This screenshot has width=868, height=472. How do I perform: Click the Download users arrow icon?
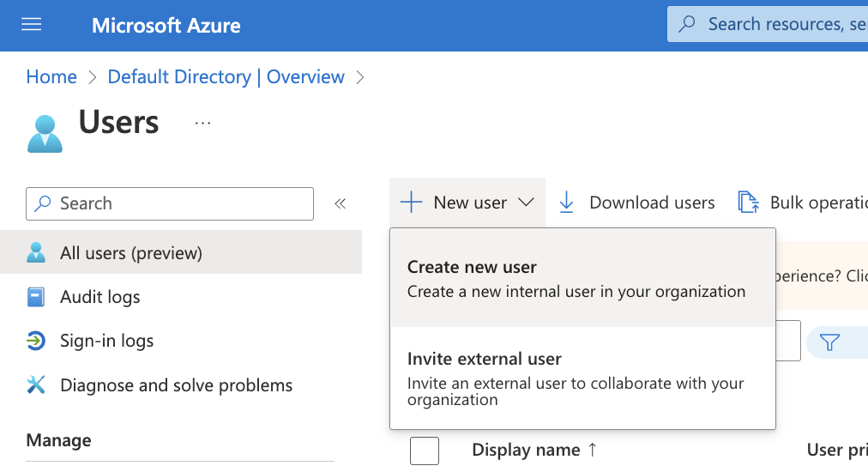pos(566,203)
